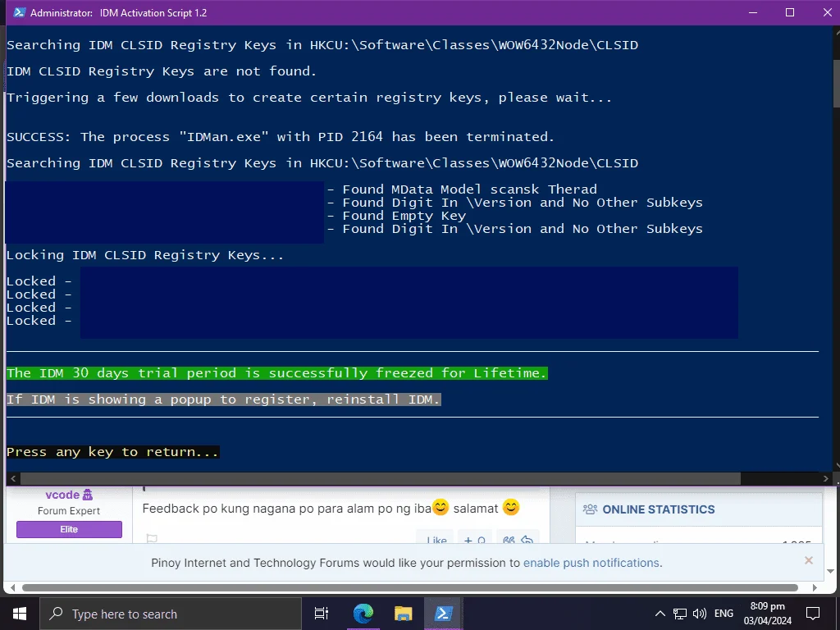Click the quote icon on the post
This screenshot has width=840, height=630.
point(509,539)
